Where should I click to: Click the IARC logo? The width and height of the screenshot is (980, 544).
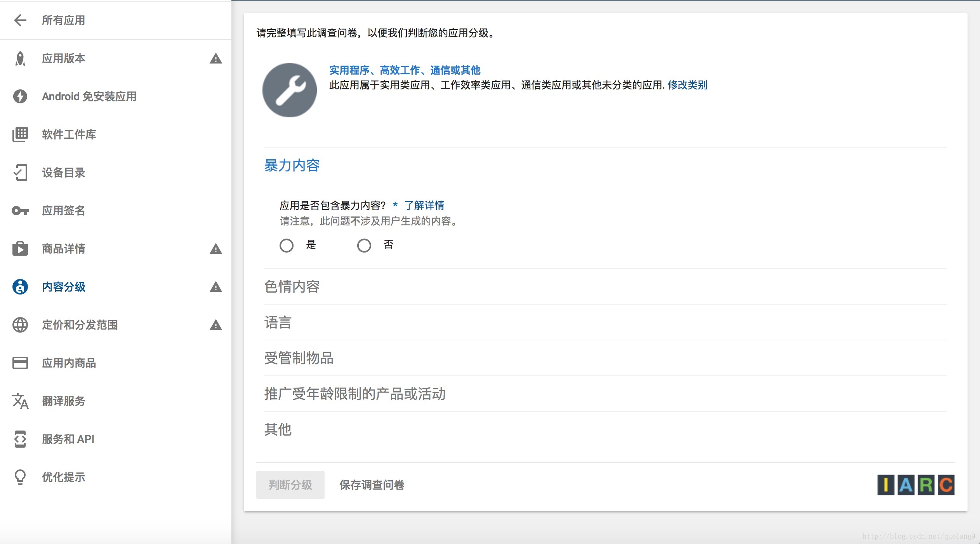(916, 485)
